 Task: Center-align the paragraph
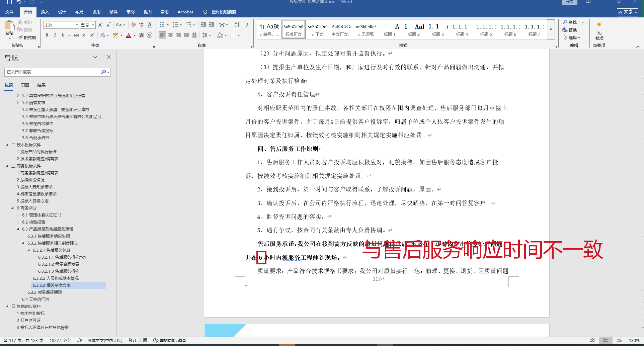point(170,35)
